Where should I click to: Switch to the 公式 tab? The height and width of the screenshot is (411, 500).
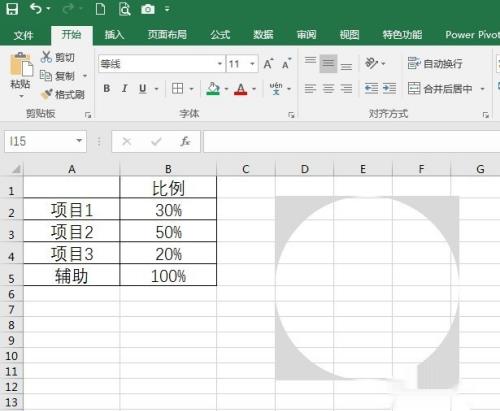coord(220,35)
